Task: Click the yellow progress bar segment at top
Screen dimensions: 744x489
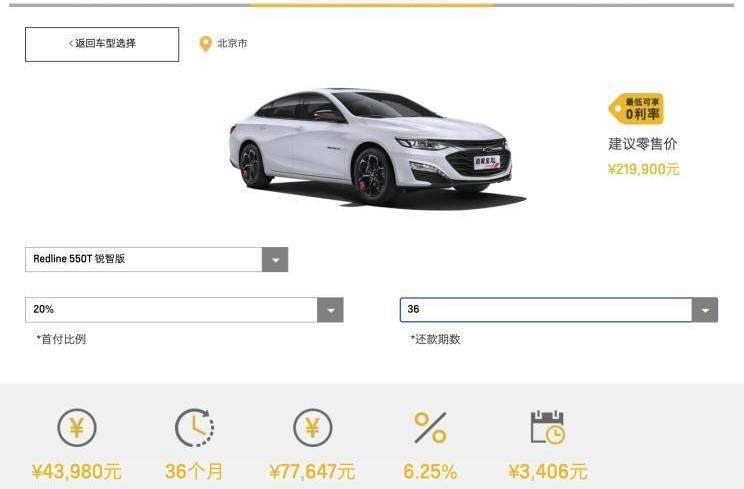Action: [372, 5]
